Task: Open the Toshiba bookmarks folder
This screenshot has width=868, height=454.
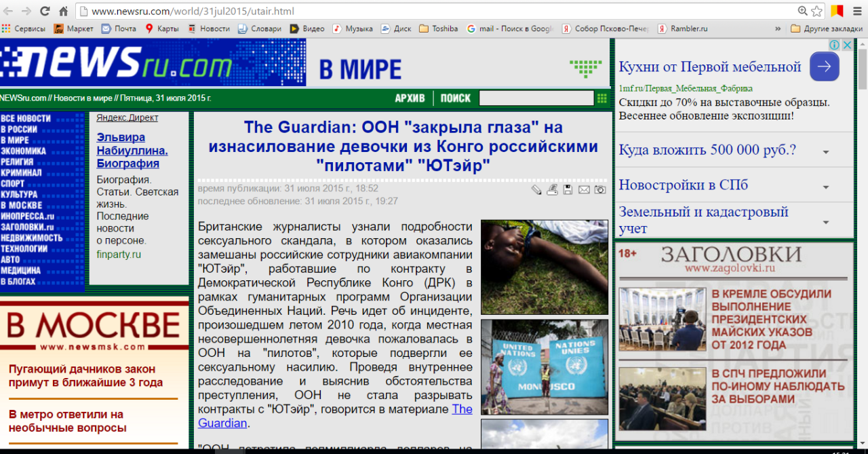Action: 439,29
